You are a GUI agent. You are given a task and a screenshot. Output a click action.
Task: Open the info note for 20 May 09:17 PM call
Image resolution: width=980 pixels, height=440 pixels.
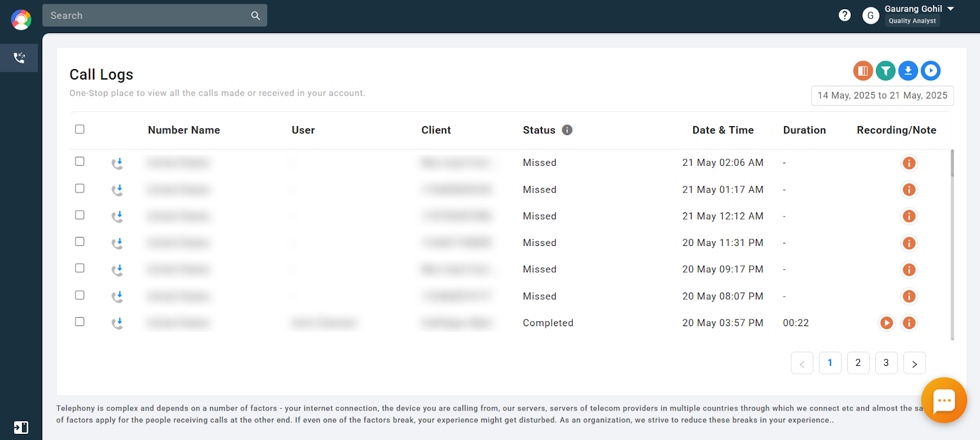click(909, 269)
